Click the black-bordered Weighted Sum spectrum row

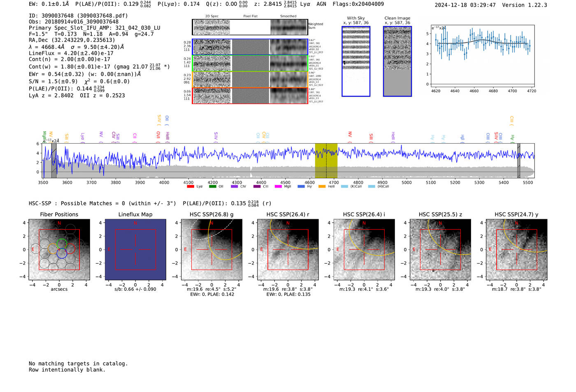[250, 27]
